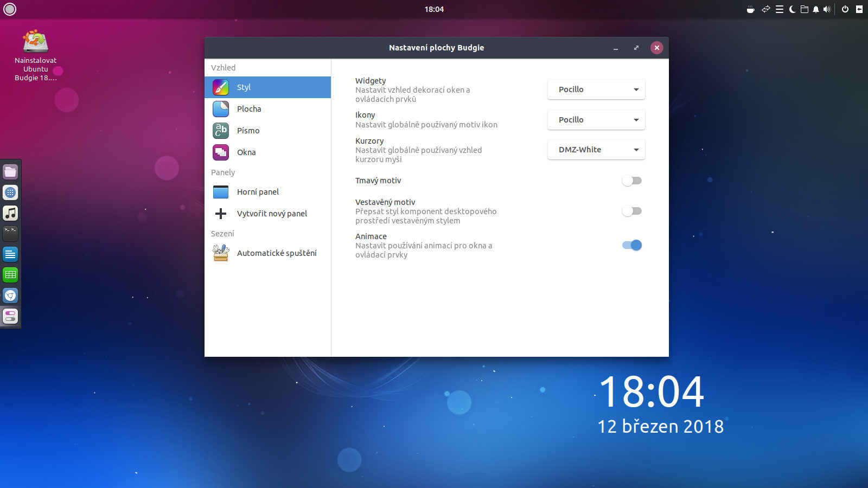Open the Okna settings page
The image size is (868, 488).
(x=267, y=152)
